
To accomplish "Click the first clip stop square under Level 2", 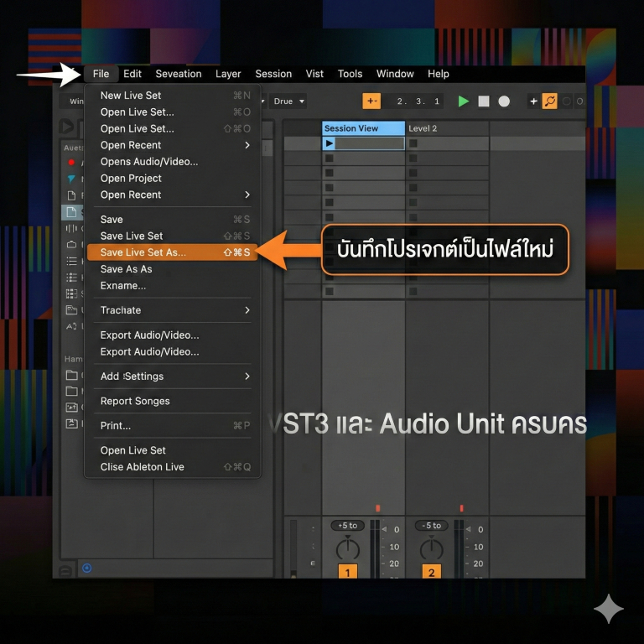I will pos(413,143).
